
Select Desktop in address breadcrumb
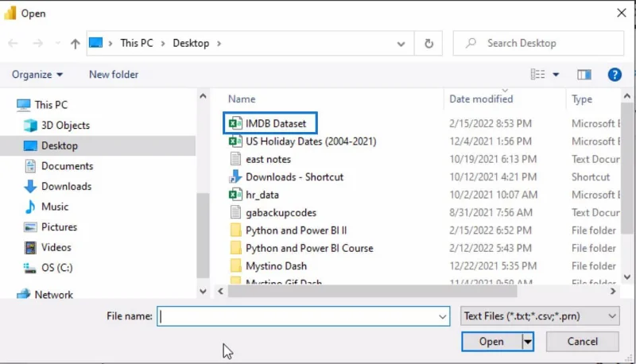pos(191,43)
